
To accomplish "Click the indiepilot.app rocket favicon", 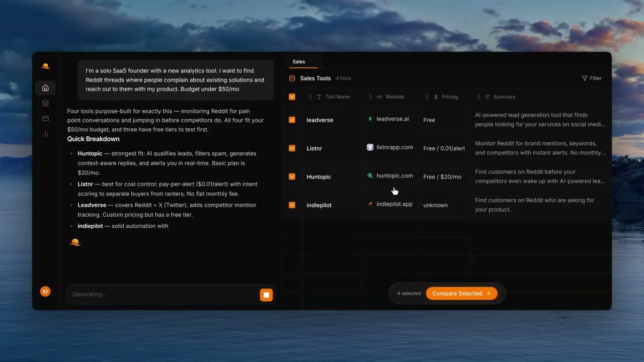I will click(370, 204).
